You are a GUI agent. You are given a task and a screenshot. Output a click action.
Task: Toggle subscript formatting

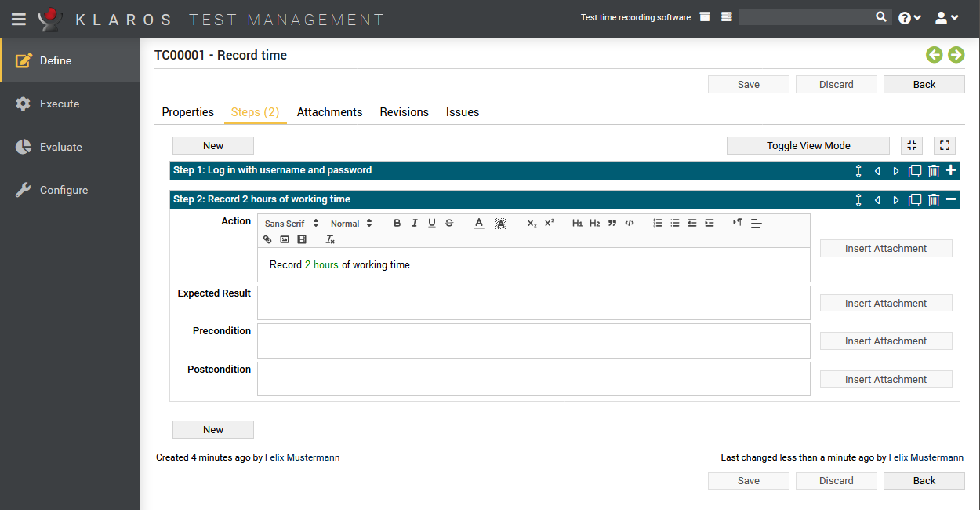[x=532, y=223]
